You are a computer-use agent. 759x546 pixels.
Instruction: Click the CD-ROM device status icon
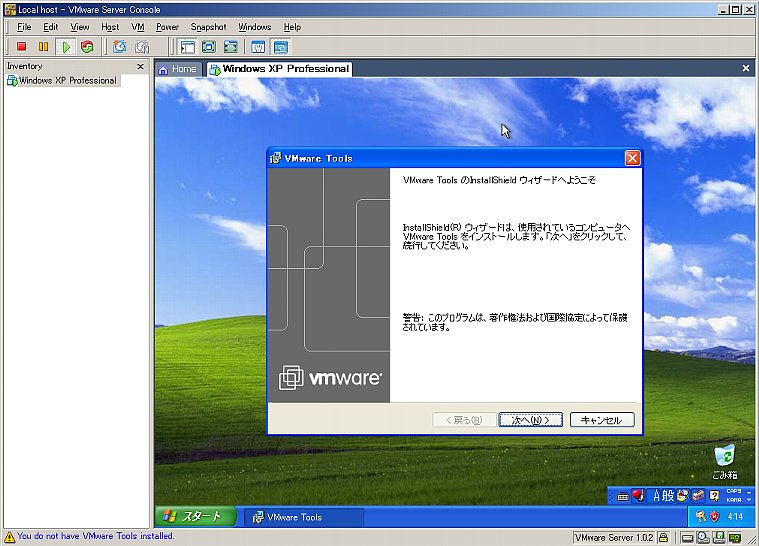[703, 537]
